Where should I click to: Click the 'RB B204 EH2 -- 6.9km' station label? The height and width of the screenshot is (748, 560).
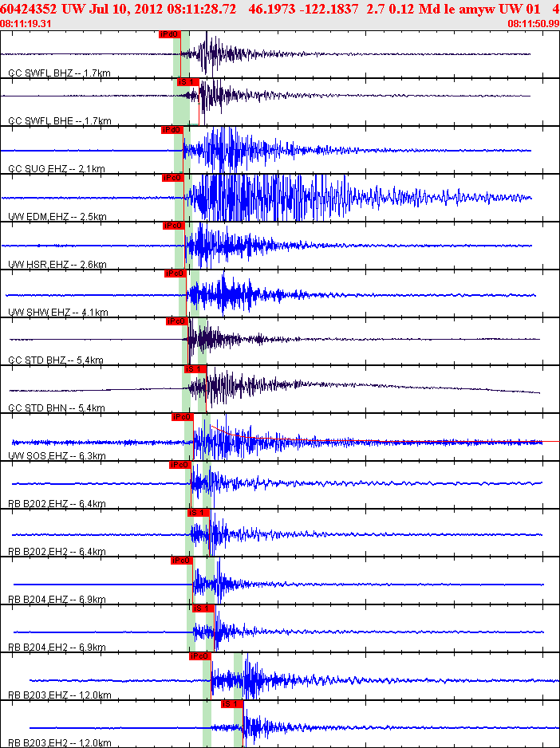pyautogui.click(x=57, y=648)
